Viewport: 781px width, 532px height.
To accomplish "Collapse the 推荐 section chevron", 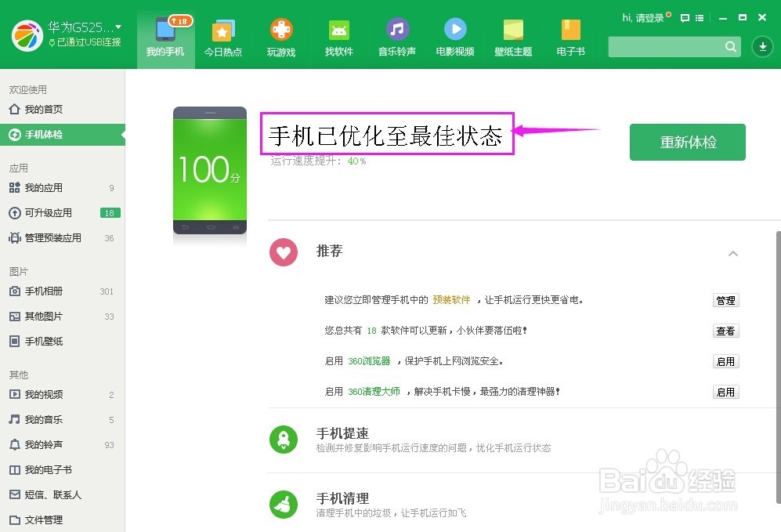I will coord(733,253).
